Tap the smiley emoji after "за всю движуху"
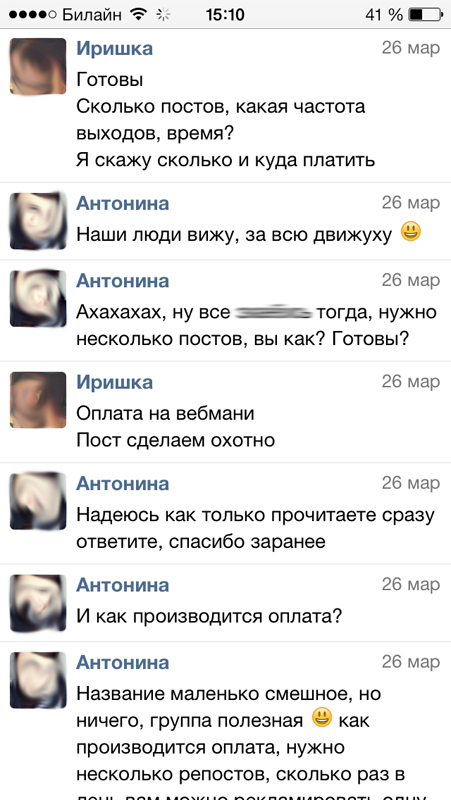 click(411, 232)
